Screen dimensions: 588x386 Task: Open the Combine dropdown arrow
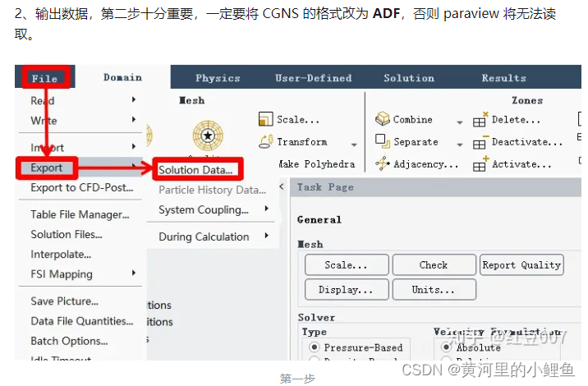click(459, 122)
